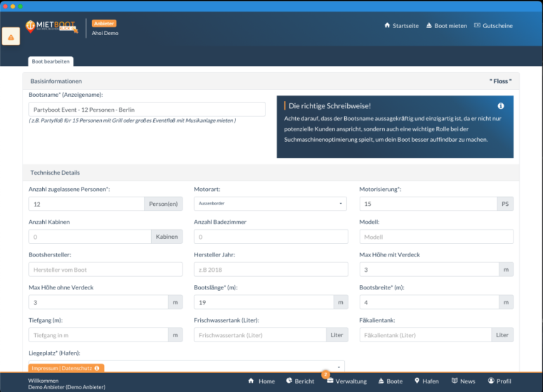The image size is (543, 392).
Task: Open Startseite from the top navigation
Action: click(401, 26)
